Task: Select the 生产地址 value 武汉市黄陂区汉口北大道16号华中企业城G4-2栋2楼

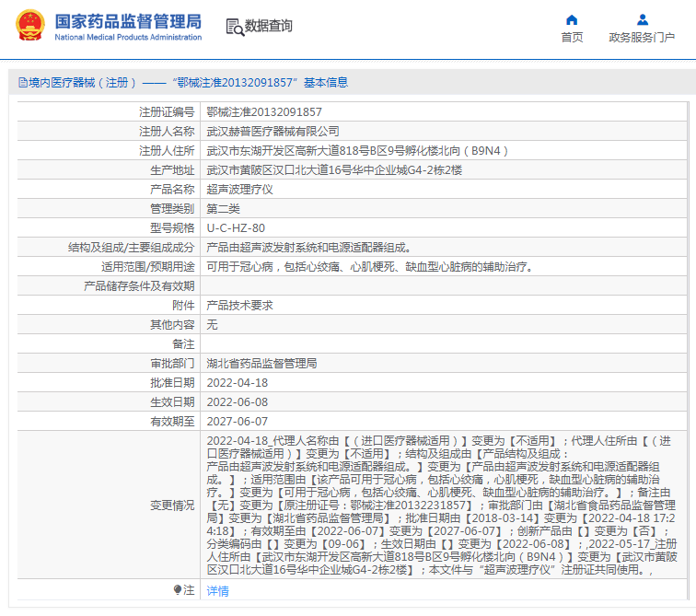Action: pyautogui.click(x=335, y=170)
